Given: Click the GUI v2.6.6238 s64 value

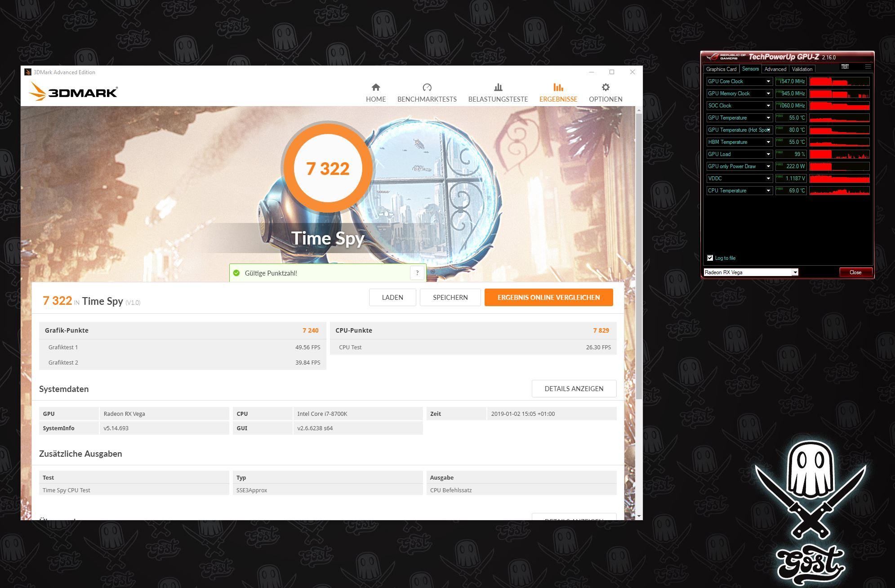Looking at the screenshot, I should point(315,428).
